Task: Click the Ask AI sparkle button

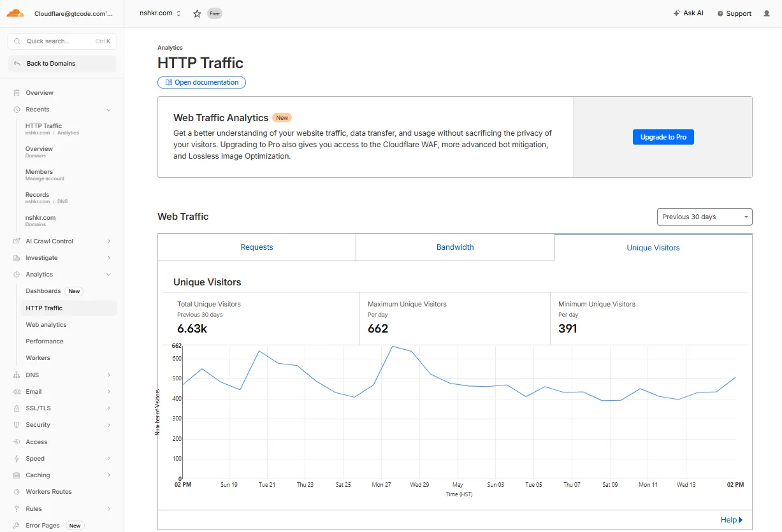Action: [x=688, y=13]
